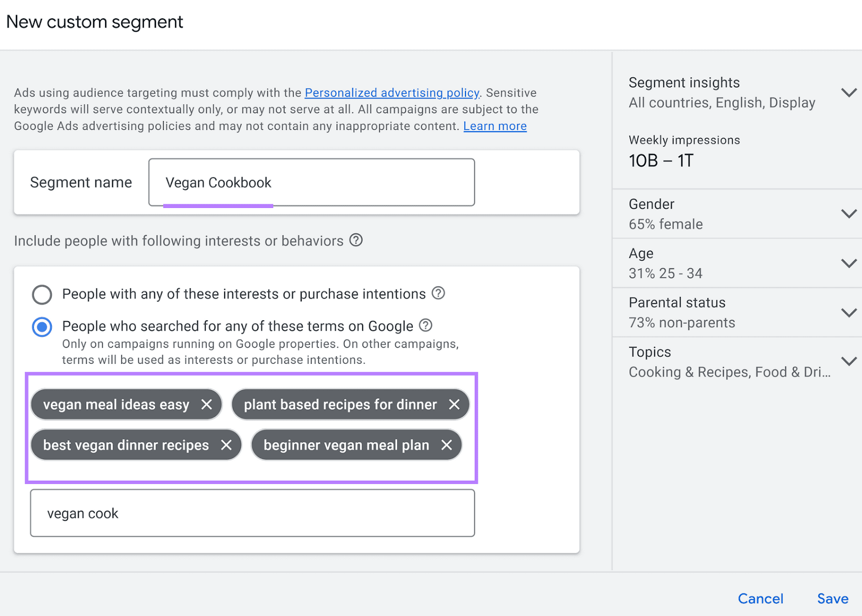862x616 pixels.
Task: Click help icon next to searched terms option
Action: (426, 326)
